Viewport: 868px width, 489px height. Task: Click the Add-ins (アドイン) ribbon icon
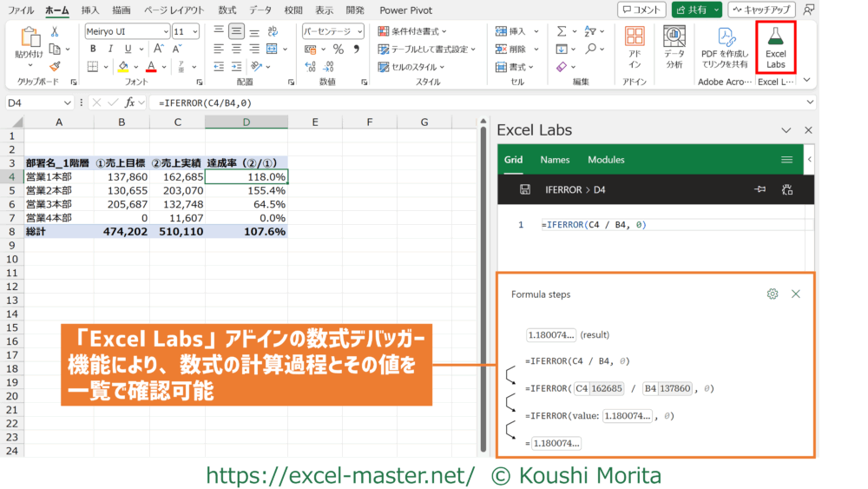635,46
